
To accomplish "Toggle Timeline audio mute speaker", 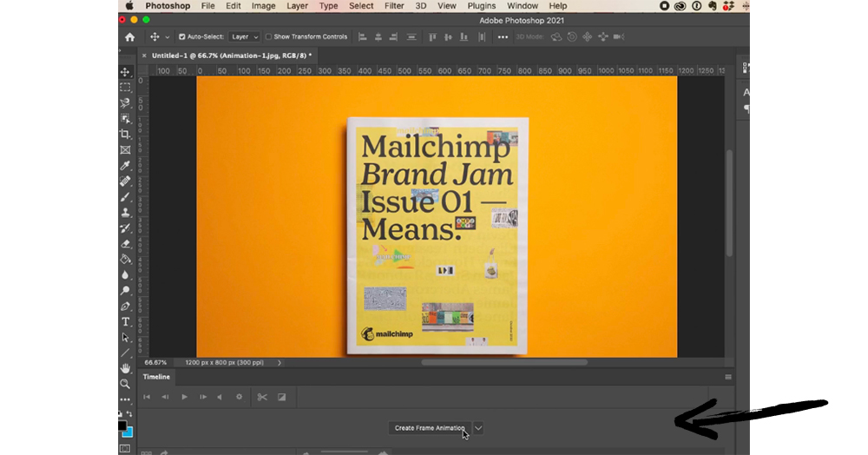I will 220,397.
